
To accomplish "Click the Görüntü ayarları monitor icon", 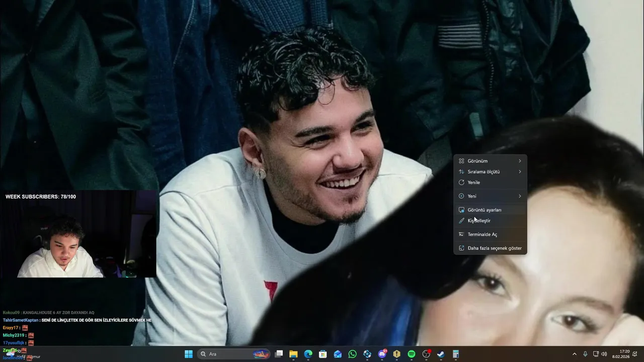I will [461, 210].
